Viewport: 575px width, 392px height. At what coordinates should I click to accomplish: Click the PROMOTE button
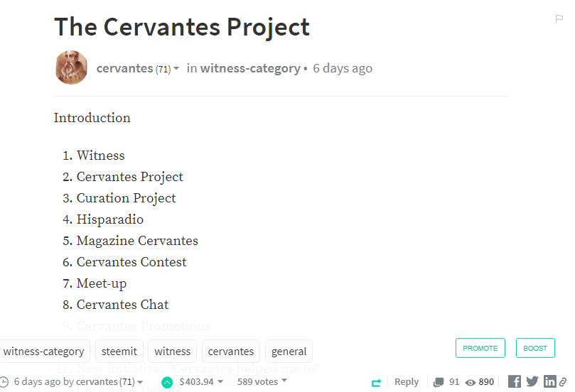(480, 348)
